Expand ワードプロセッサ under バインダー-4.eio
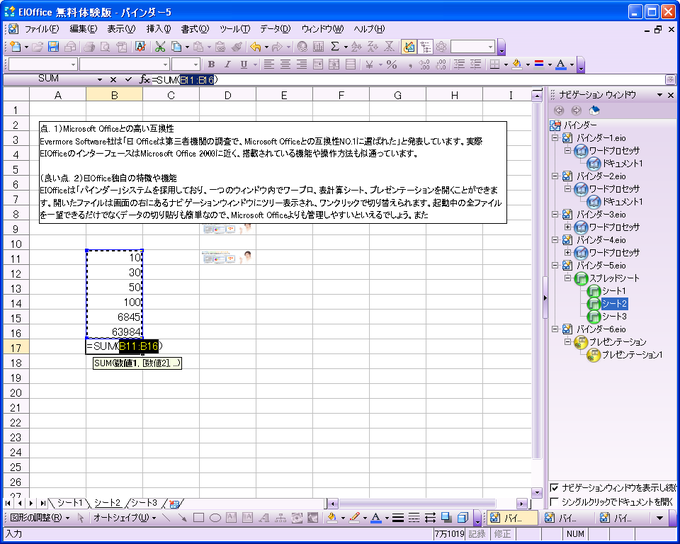 [567, 252]
